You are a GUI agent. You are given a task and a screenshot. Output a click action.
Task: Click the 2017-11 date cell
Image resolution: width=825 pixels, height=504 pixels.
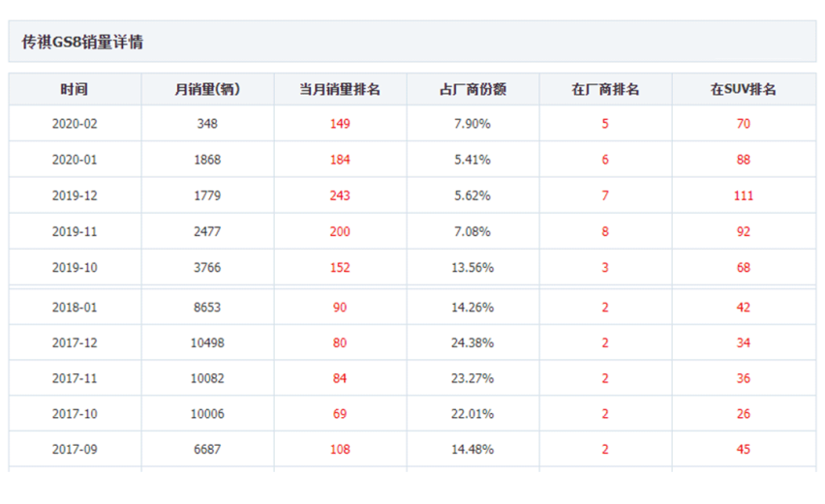tap(75, 378)
